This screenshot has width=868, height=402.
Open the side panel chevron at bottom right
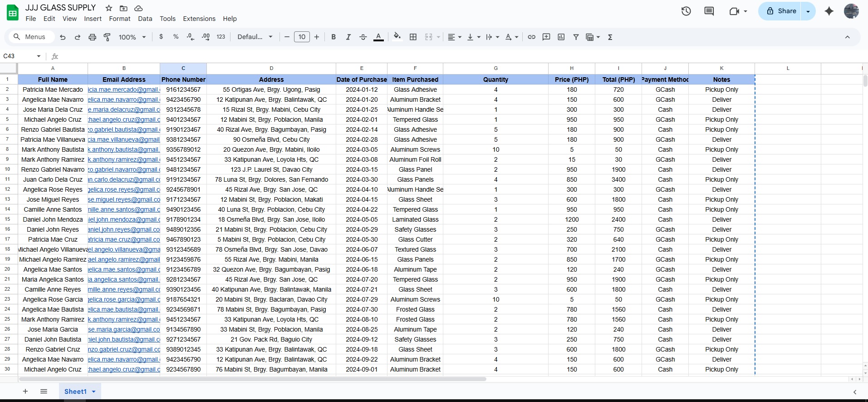tap(855, 392)
